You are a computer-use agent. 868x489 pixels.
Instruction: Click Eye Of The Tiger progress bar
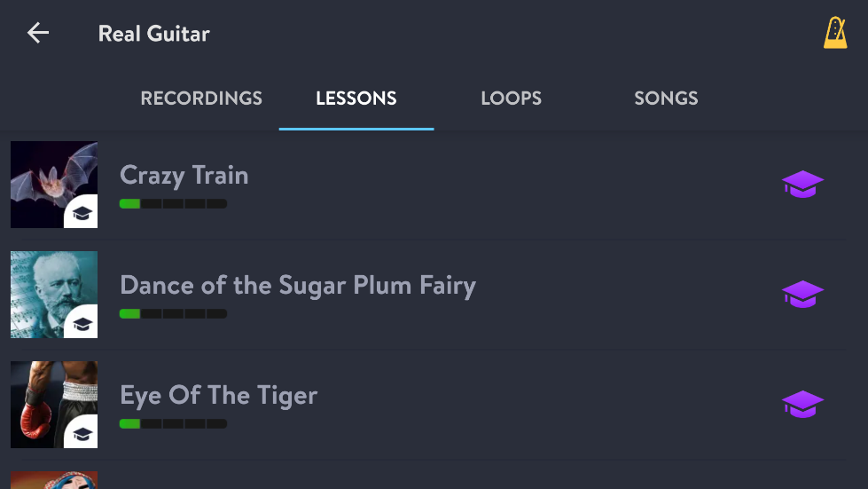pyautogui.click(x=173, y=424)
